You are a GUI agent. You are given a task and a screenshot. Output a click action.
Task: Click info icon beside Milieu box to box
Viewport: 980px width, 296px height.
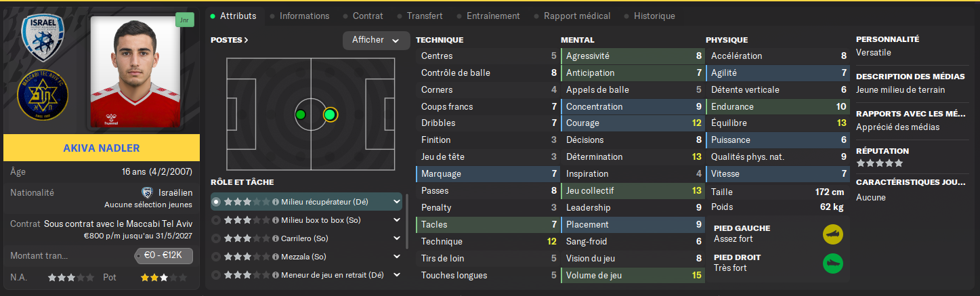[276, 220]
